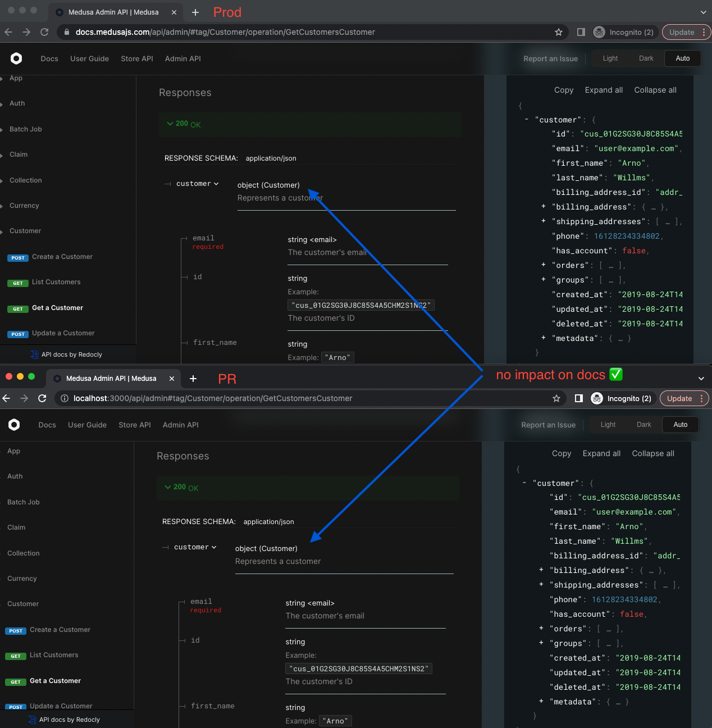712x728 pixels.
Task: Close the Medusa Admin API tab in PR
Action: coord(172,379)
